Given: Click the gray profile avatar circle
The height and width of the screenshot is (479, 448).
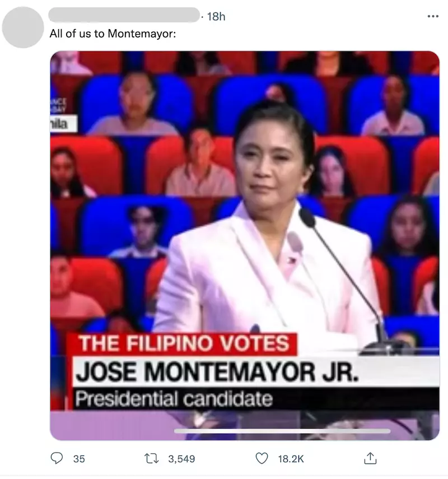Looking at the screenshot, I should click(23, 27).
